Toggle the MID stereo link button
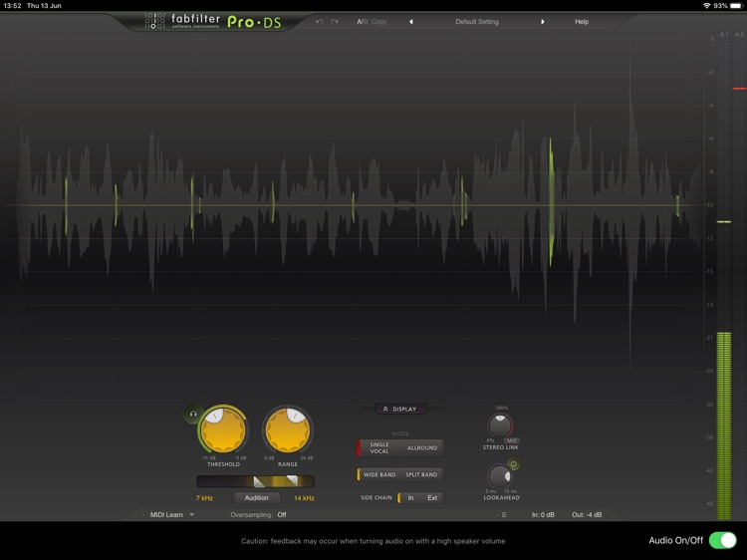The height and width of the screenshot is (560, 747). [512, 440]
